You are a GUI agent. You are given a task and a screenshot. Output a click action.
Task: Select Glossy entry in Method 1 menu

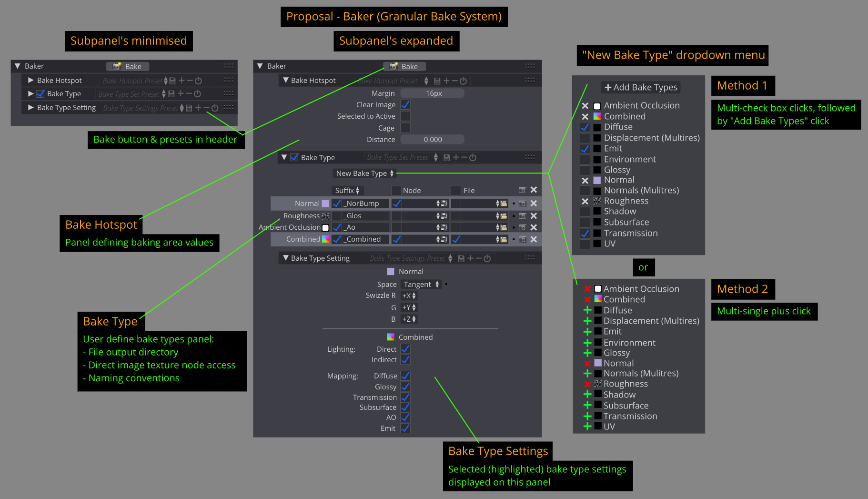(x=617, y=170)
